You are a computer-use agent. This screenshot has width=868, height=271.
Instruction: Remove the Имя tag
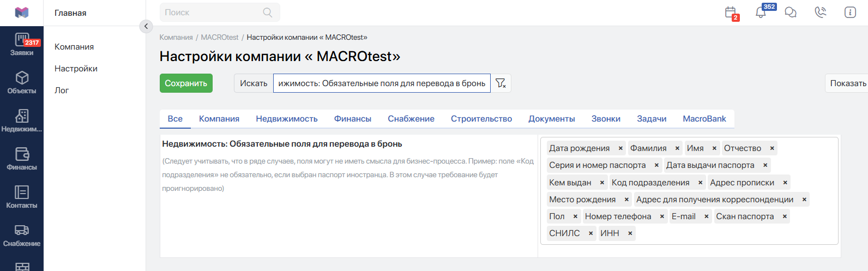(x=714, y=148)
